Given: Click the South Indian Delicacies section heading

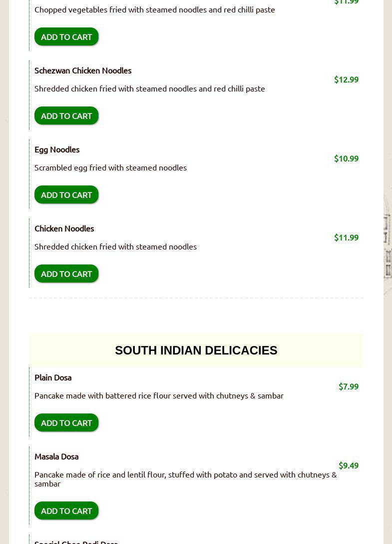Looking at the screenshot, I should (x=196, y=350).
